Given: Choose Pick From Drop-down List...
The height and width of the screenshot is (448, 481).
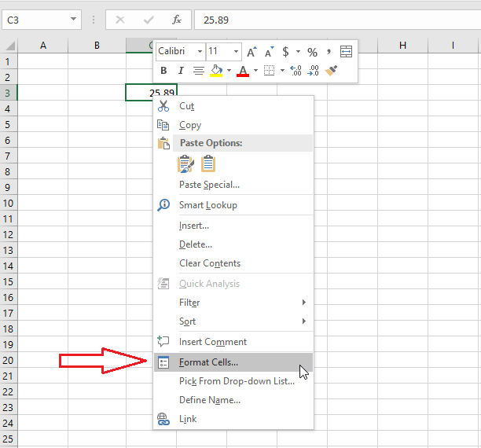Looking at the screenshot, I should point(233,381).
